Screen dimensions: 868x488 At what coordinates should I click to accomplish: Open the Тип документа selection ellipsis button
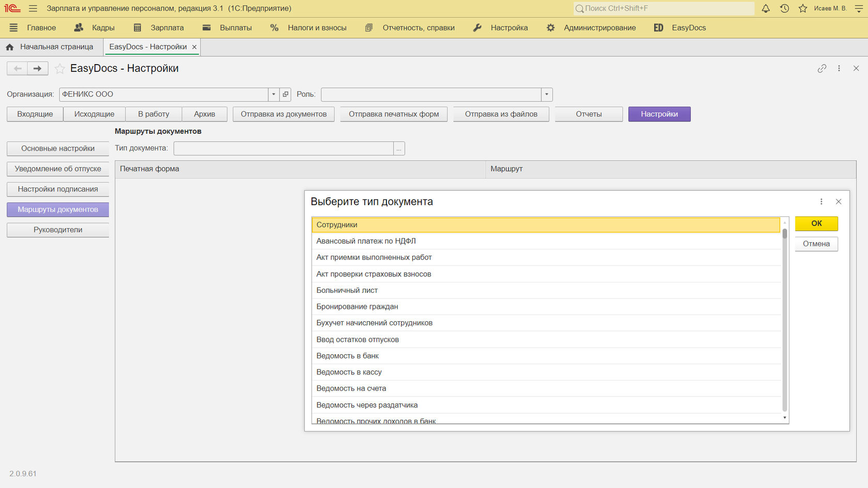[x=399, y=149]
